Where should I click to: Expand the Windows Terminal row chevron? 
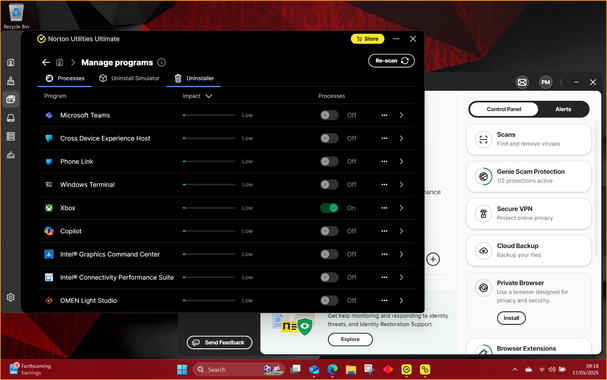pyautogui.click(x=401, y=185)
